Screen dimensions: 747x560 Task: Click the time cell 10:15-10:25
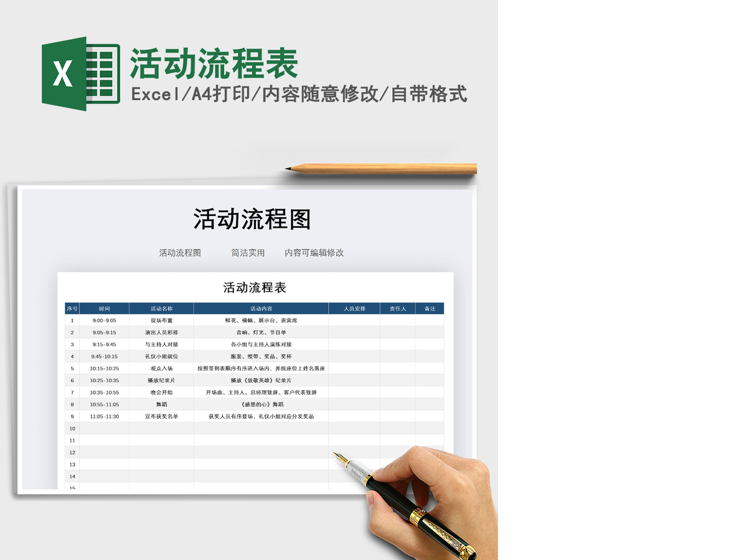(104, 368)
